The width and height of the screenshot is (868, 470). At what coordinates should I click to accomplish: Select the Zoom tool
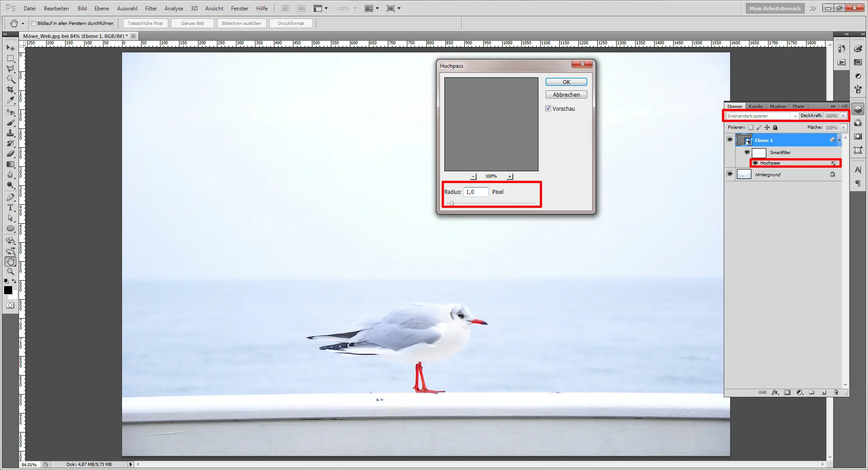[x=10, y=272]
